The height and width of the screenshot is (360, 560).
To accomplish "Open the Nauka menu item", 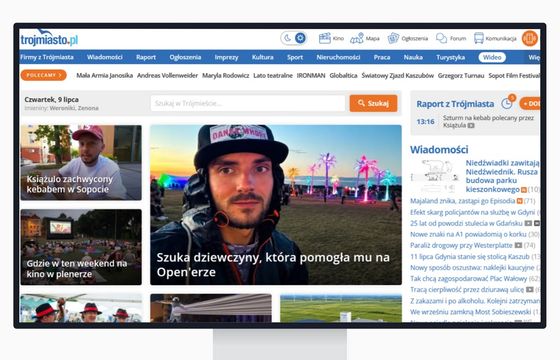I will tap(413, 57).
